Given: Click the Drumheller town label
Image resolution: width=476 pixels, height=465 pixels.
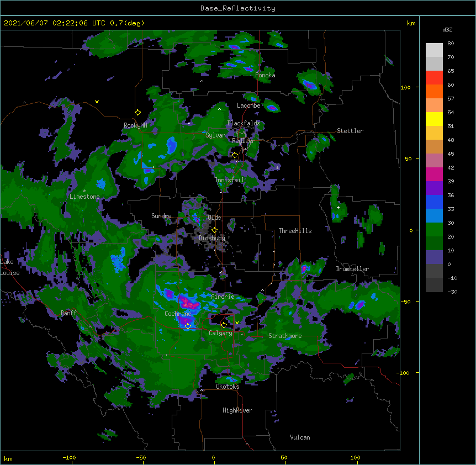Looking at the screenshot, I should click(352, 269).
